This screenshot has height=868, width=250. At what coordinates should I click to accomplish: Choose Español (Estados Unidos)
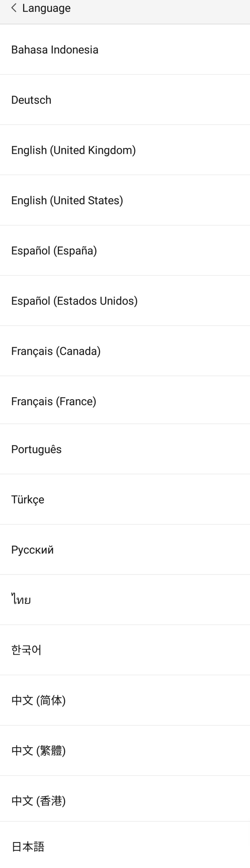[74, 301]
